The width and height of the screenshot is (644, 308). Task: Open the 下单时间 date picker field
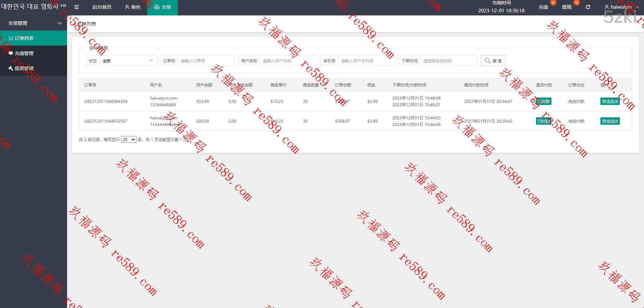point(448,61)
